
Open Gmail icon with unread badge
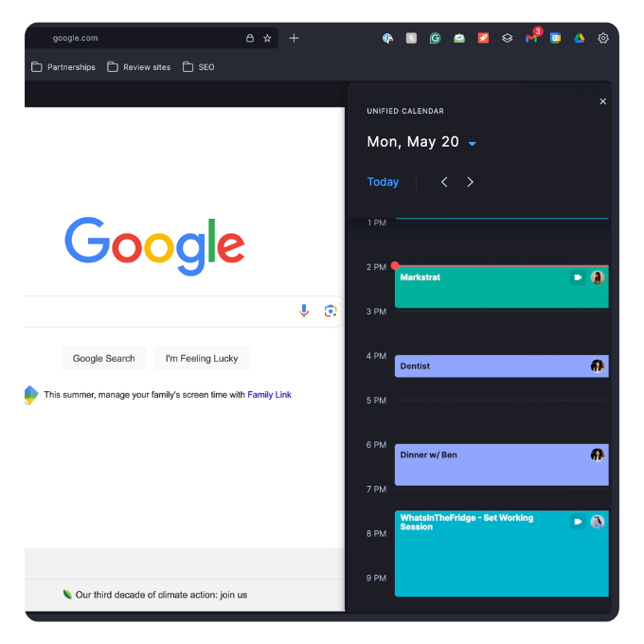pyautogui.click(x=531, y=38)
